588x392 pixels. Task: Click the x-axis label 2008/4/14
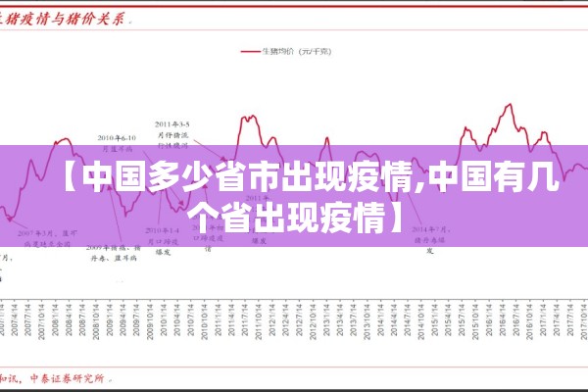tap(69, 319)
